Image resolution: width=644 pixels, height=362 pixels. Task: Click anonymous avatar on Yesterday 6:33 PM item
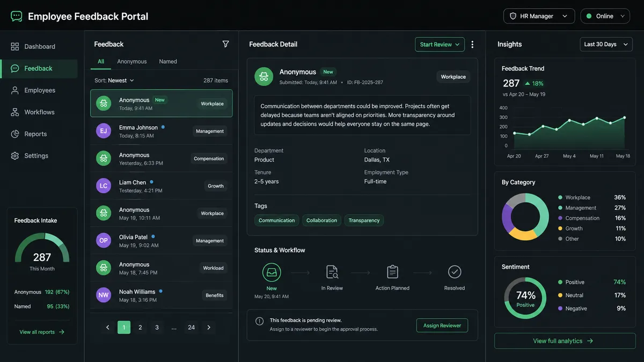pyautogui.click(x=104, y=158)
